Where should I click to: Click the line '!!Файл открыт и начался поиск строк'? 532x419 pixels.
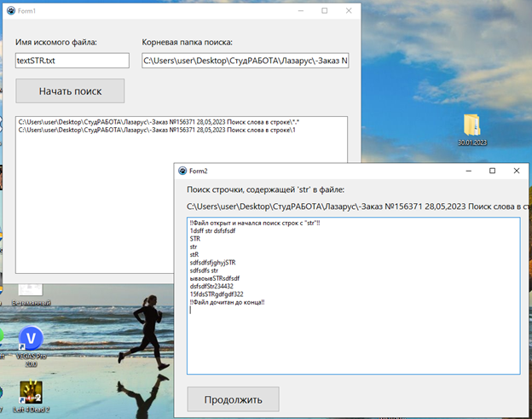click(255, 223)
